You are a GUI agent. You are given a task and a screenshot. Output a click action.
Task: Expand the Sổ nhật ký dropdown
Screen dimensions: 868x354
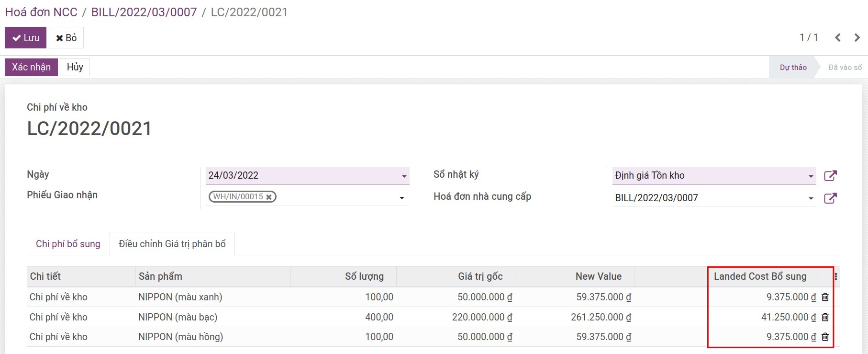pos(811,176)
